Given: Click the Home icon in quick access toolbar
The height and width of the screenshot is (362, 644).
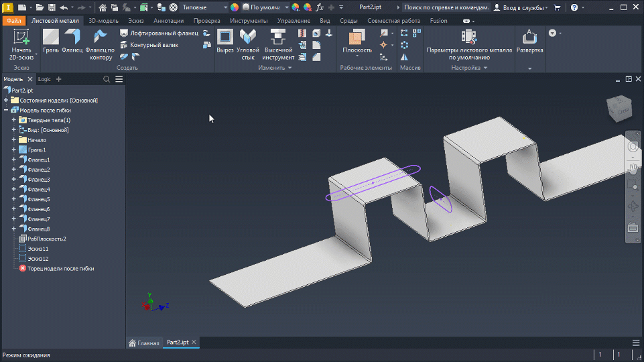Looking at the screenshot, I should pyautogui.click(x=103, y=7).
